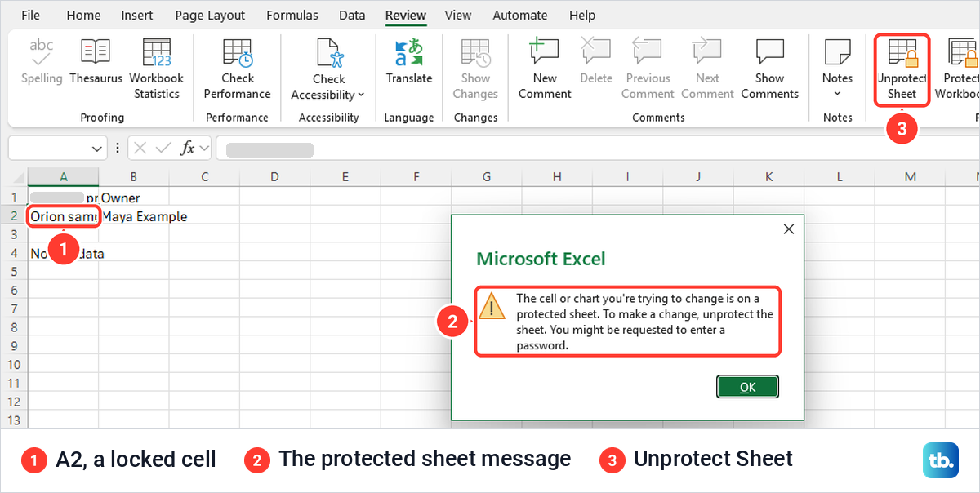Select row 12 header
Viewport: 980px width, 493px height.
(x=14, y=402)
